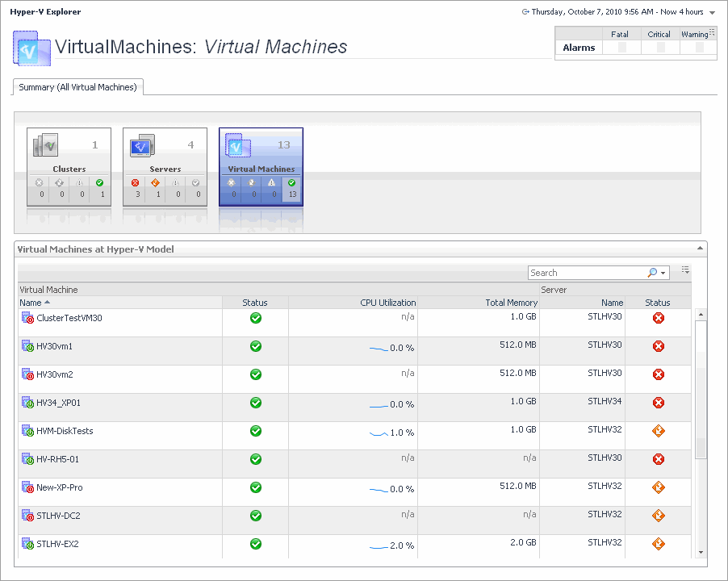Image resolution: width=728 pixels, height=581 pixels.
Task: Open the New-XP-Pro virtual machine link
Action: point(59,487)
